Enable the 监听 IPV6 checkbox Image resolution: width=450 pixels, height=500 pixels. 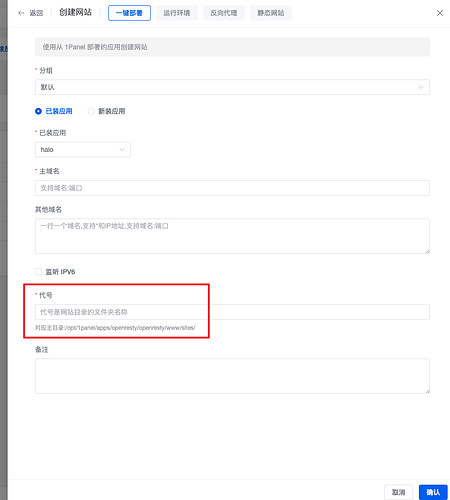39,272
